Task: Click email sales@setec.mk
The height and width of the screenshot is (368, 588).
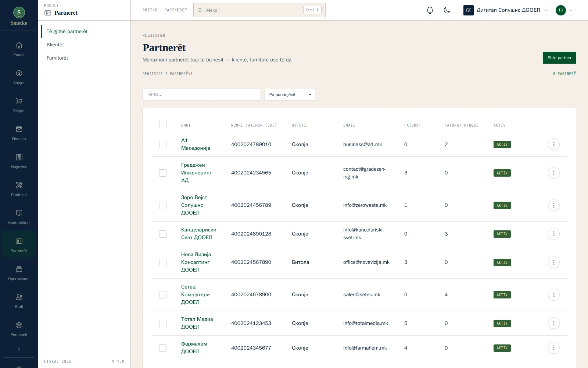Action: pos(362,295)
